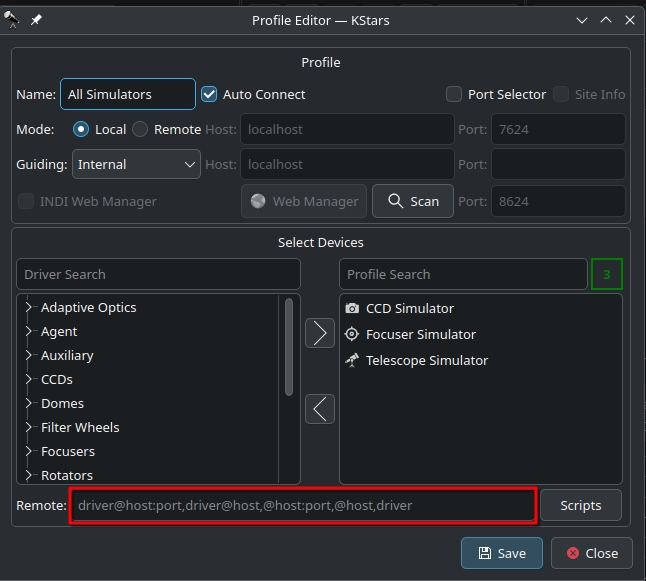Click the floppy disk icon on Save
Image resolution: width=646 pixels, height=581 pixels.
pos(485,553)
